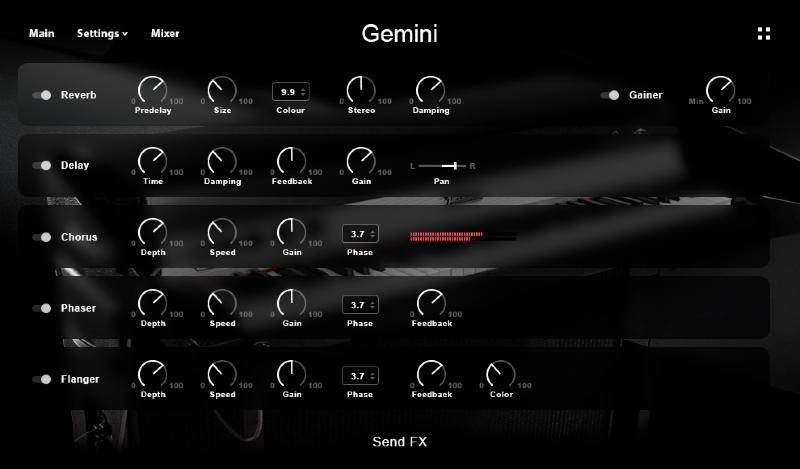
Task: Click the Phaser Depth knob
Action: [153, 303]
